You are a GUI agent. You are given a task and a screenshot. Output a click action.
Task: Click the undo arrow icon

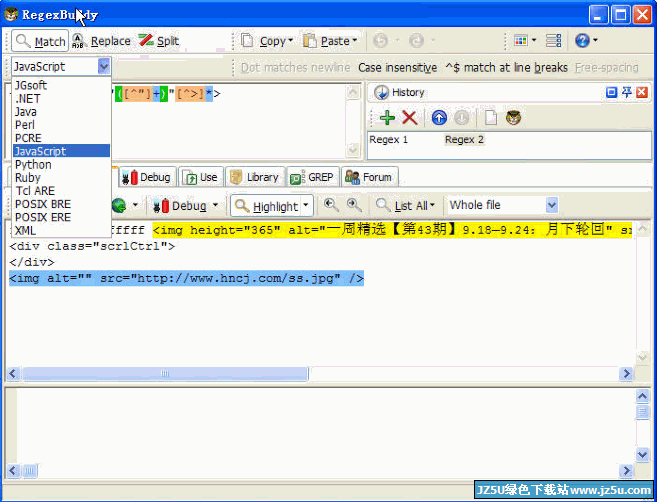pos(380,41)
